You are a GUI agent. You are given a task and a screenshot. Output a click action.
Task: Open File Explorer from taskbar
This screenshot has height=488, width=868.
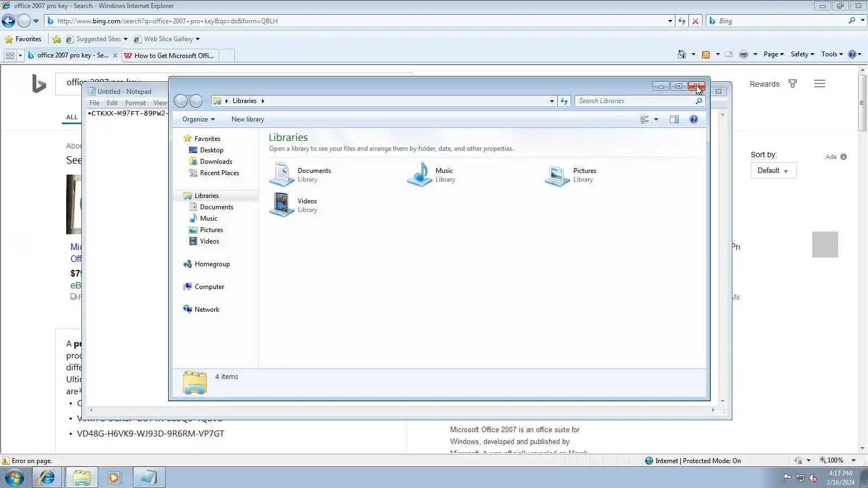82,478
